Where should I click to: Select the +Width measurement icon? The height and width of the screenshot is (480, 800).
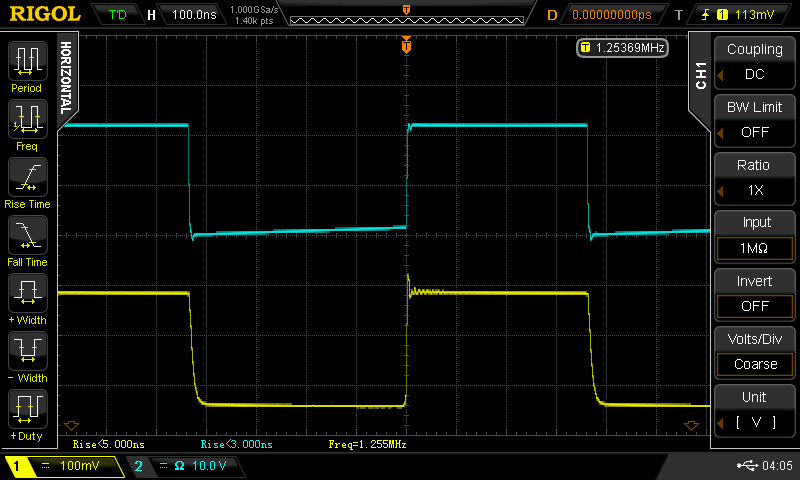[x=28, y=293]
